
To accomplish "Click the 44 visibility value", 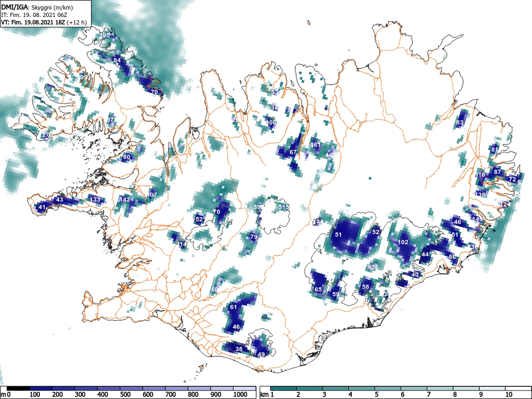I will tap(425, 254).
